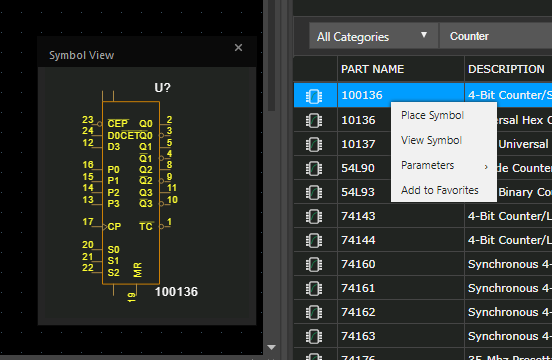This screenshot has width=552, height=360.
Task: Expand the Parameters submenu arrow
Action: tap(486, 167)
